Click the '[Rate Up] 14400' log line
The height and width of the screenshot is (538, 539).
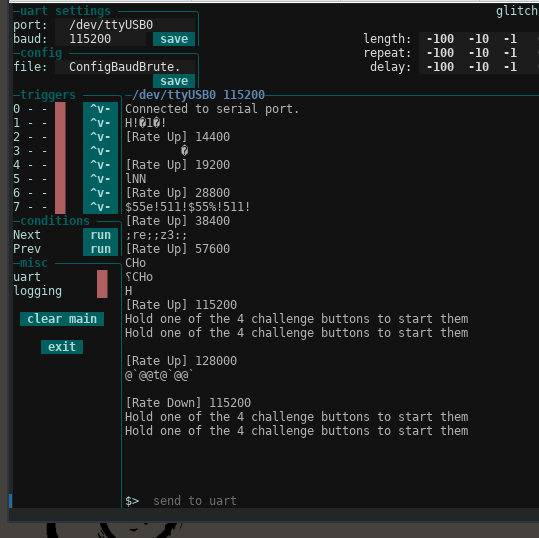coord(177,137)
